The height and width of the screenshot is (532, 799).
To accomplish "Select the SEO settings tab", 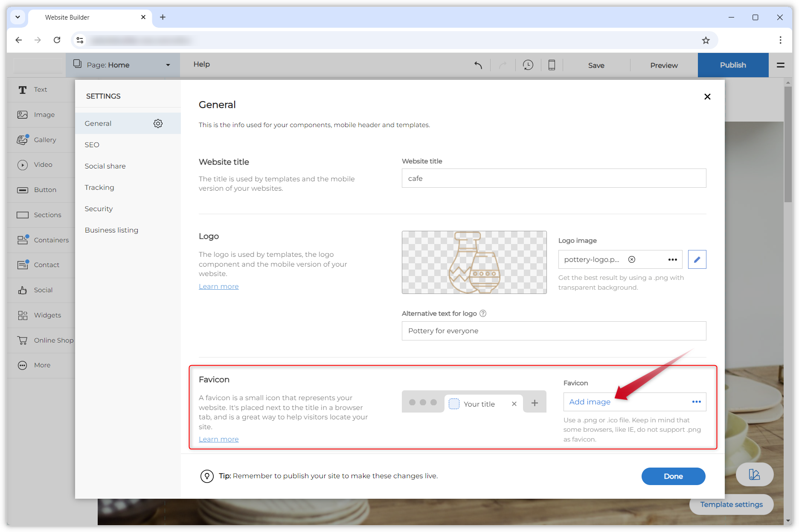I will tap(92, 145).
